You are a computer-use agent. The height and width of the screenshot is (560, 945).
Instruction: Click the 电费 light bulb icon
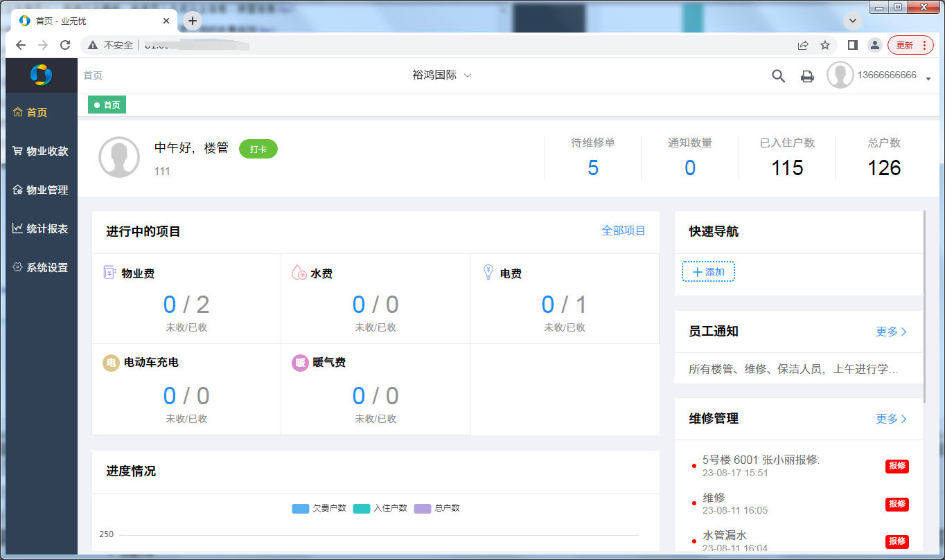coord(488,273)
